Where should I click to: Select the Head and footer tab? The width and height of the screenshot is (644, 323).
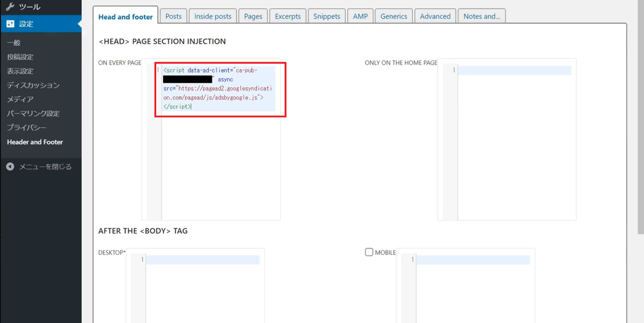click(126, 16)
